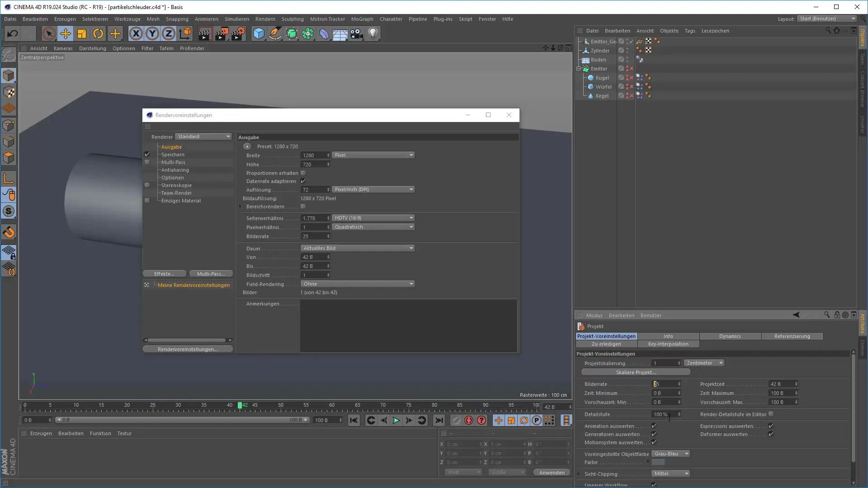Image resolution: width=868 pixels, height=488 pixels.
Task: Enable Render-Detailstufe im Editor checkbox
Action: pos(771,414)
